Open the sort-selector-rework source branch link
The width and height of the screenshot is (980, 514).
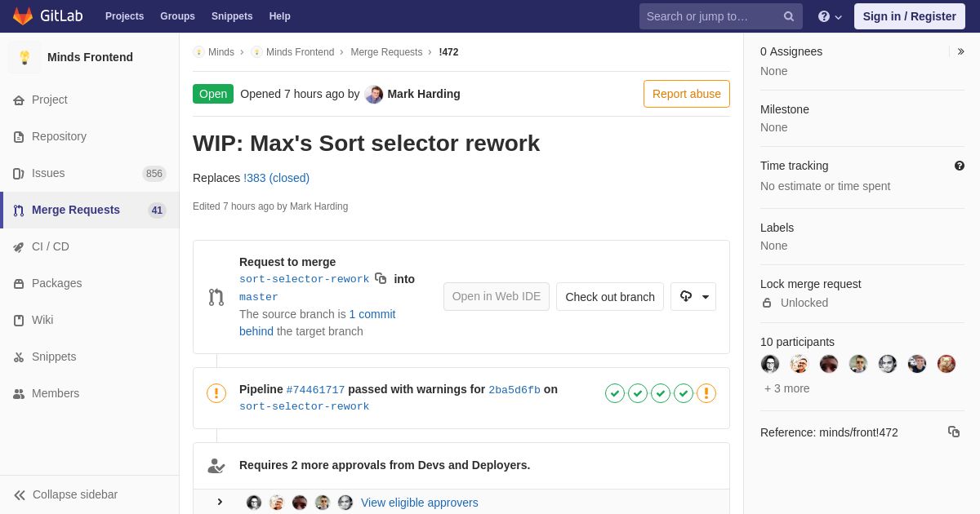coord(304,280)
